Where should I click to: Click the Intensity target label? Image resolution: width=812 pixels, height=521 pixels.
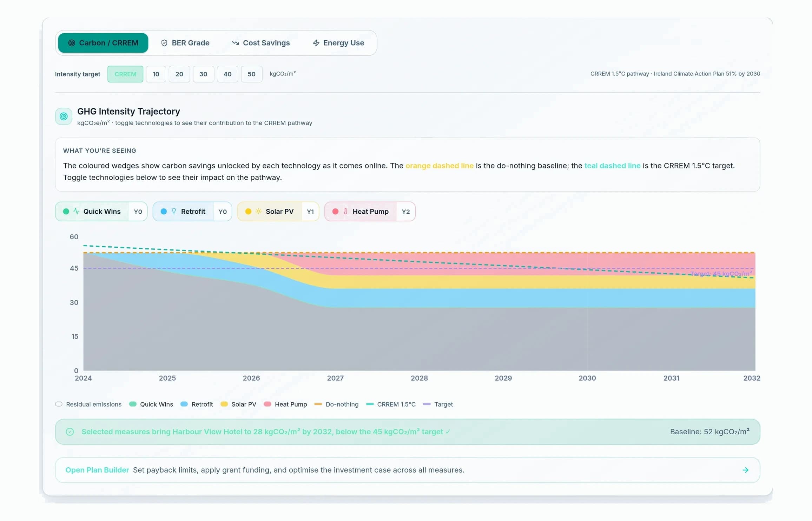78,74
